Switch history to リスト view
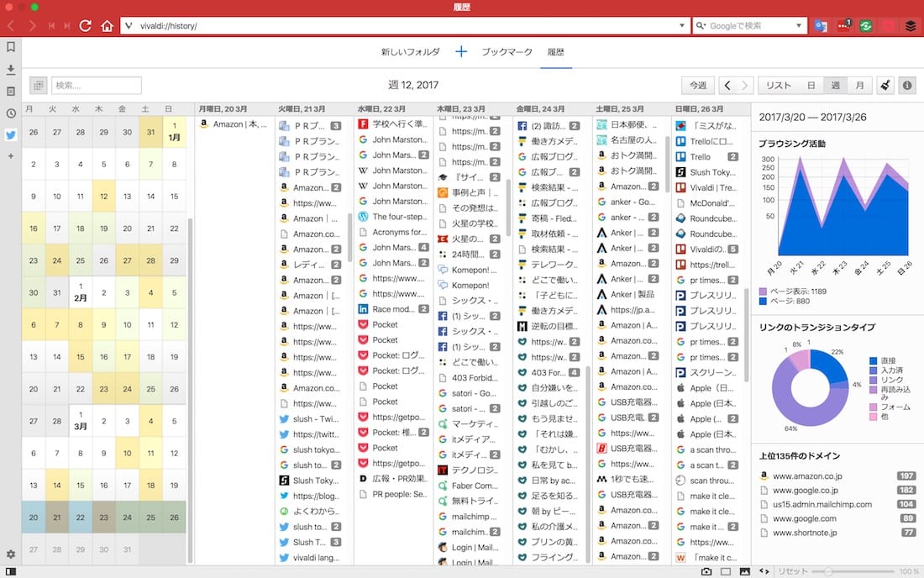Image resolution: width=924 pixels, height=578 pixels. click(x=779, y=86)
